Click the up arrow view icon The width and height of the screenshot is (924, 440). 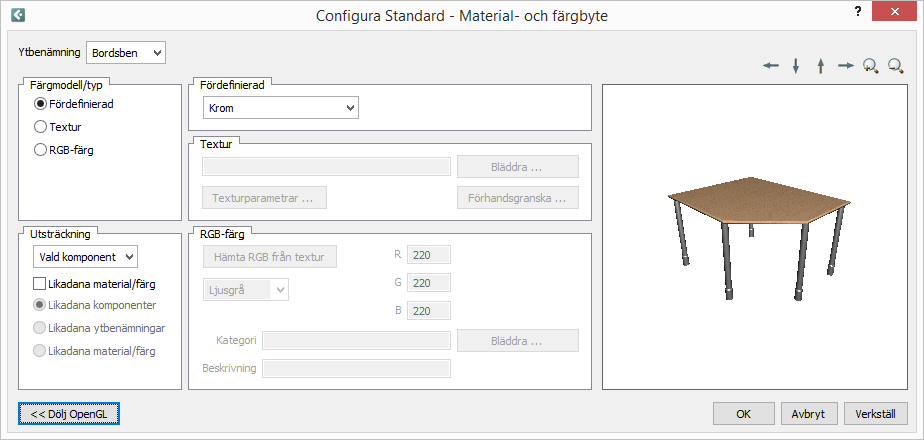click(x=820, y=66)
